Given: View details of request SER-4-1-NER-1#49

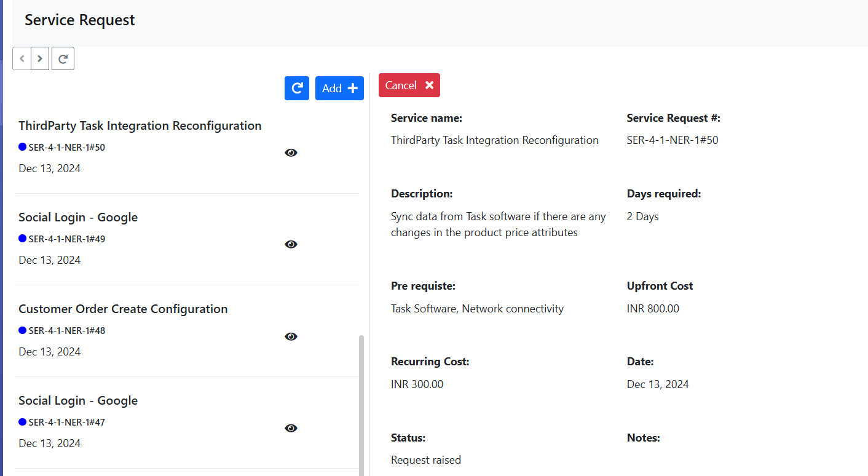Looking at the screenshot, I should (x=291, y=244).
